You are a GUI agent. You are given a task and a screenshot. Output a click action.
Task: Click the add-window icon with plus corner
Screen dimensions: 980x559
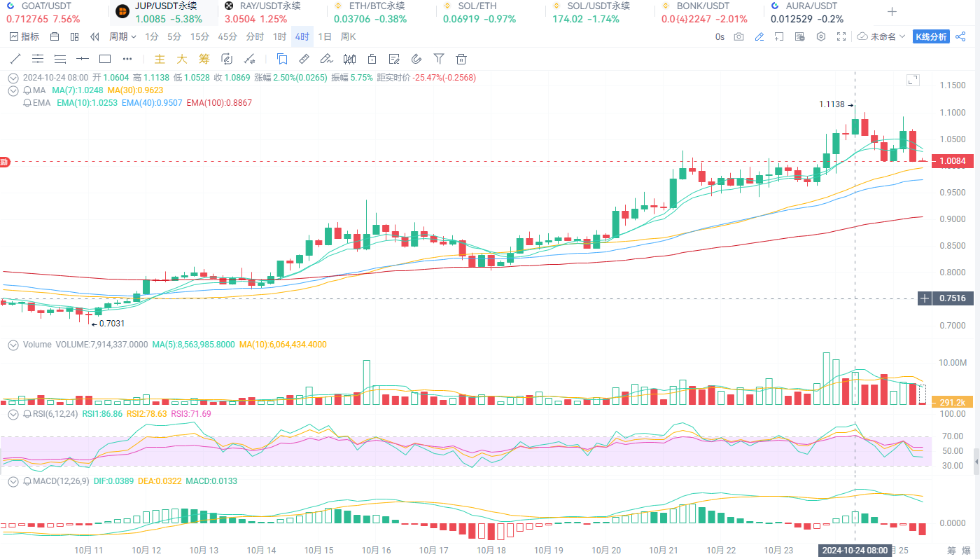pyautogui.click(x=779, y=36)
